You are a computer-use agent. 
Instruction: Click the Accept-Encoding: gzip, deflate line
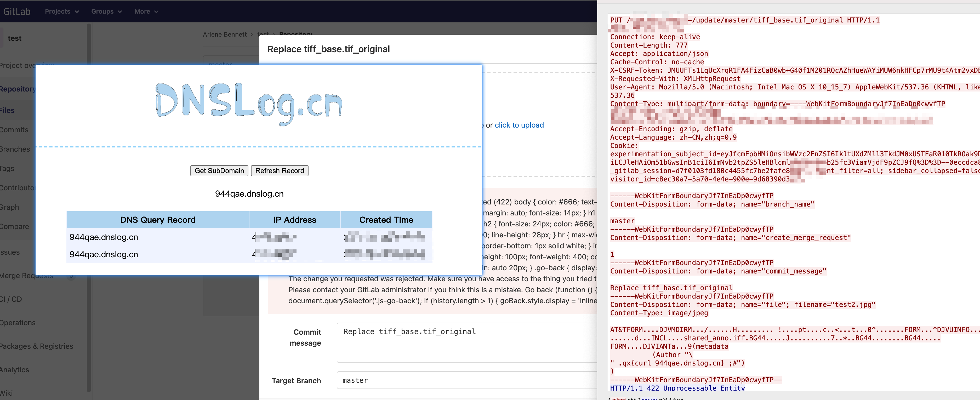coord(671,129)
